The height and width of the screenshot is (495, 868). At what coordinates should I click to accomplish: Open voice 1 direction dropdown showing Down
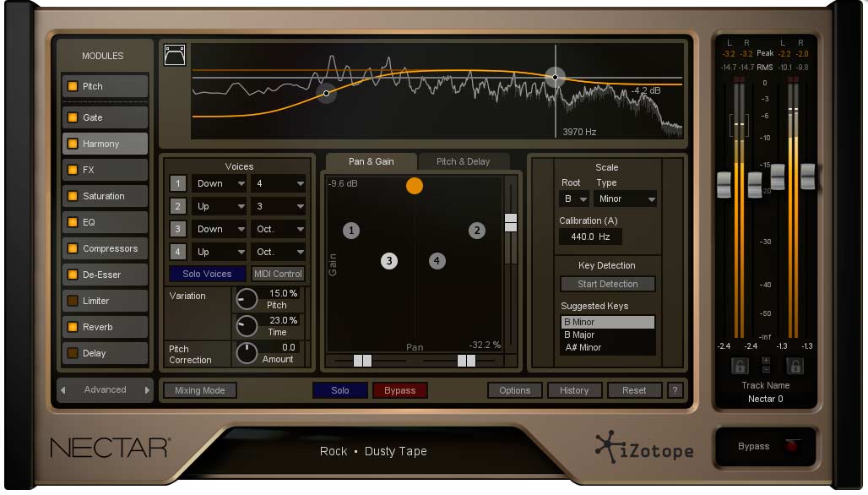click(x=220, y=184)
